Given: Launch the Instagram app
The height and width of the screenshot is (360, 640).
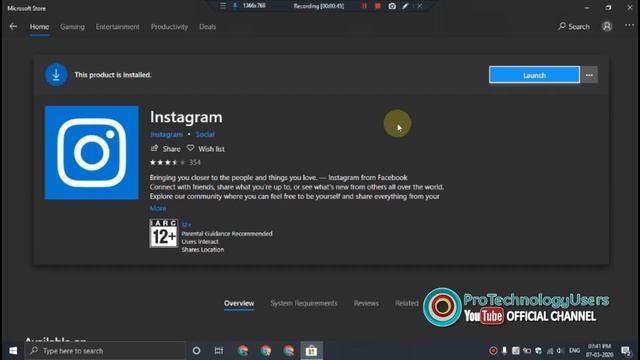Looking at the screenshot, I should tap(534, 75).
